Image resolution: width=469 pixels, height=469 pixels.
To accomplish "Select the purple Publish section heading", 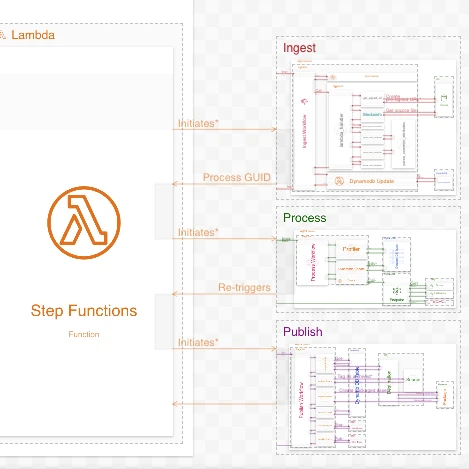I will [303, 332].
